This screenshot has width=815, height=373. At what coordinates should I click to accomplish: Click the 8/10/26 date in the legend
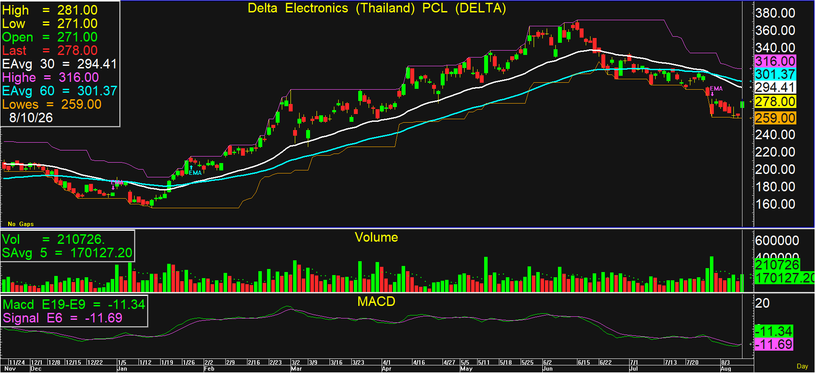(32, 118)
